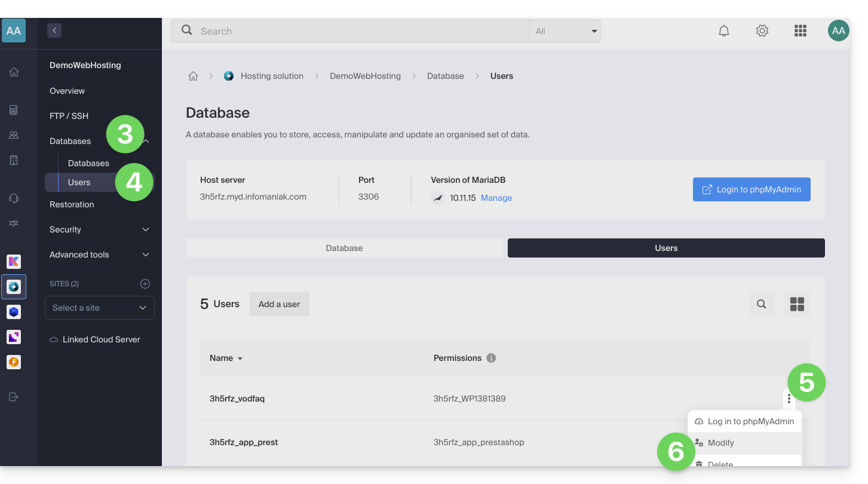Open three-dot menu for 3h5rfz_vodfaq
Viewport: 868px width, 484px height.
click(x=789, y=399)
